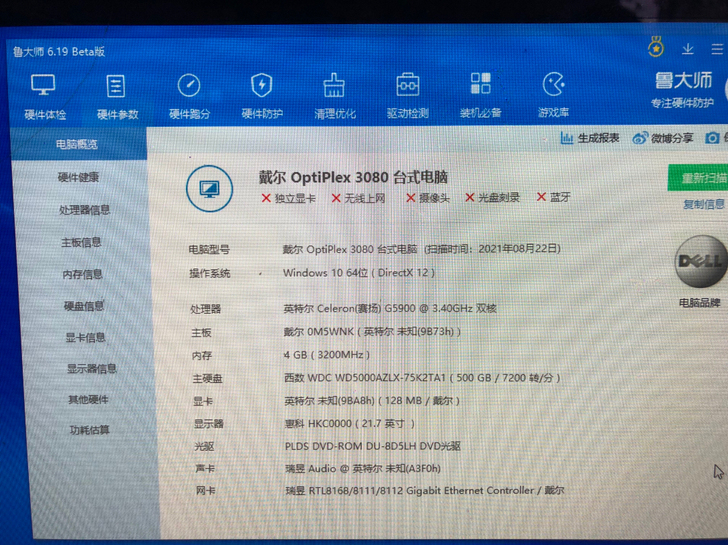
Task: Open 游戏库 game library icon
Action: (553, 84)
